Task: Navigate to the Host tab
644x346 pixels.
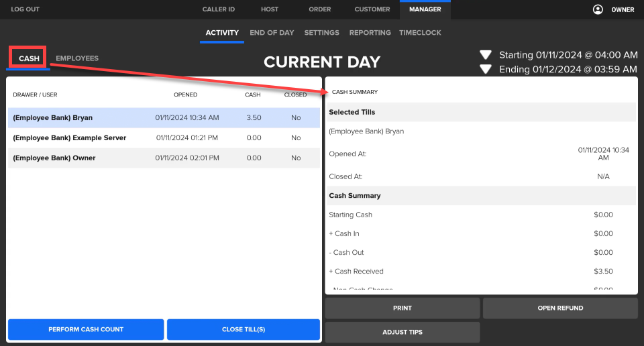Action: pyautogui.click(x=269, y=9)
